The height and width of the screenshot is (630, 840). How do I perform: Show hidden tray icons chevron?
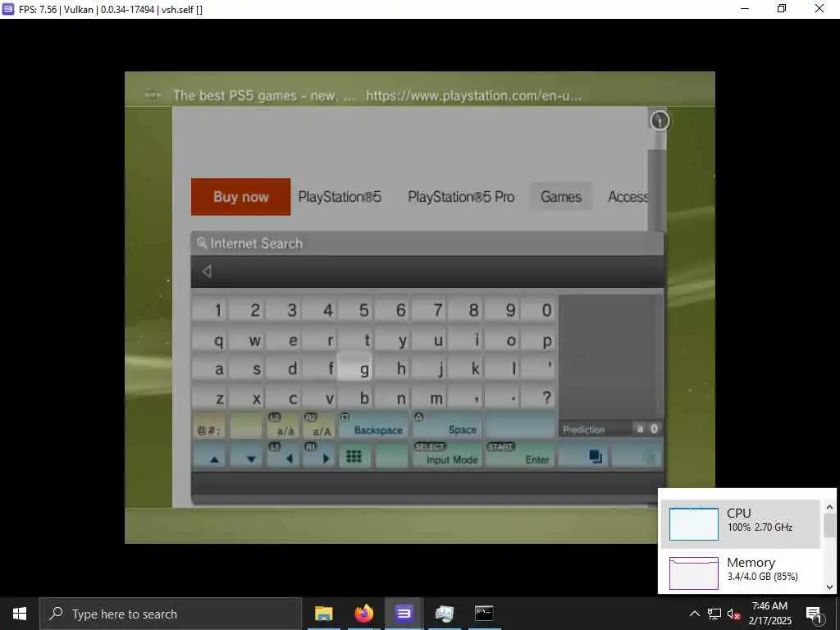pyautogui.click(x=694, y=614)
